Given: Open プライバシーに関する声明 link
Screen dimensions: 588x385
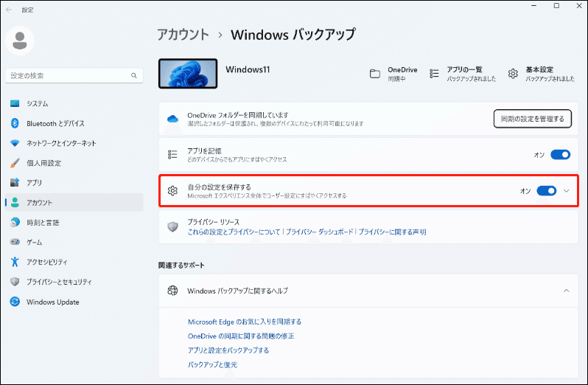Looking at the screenshot, I should tap(392, 232).
